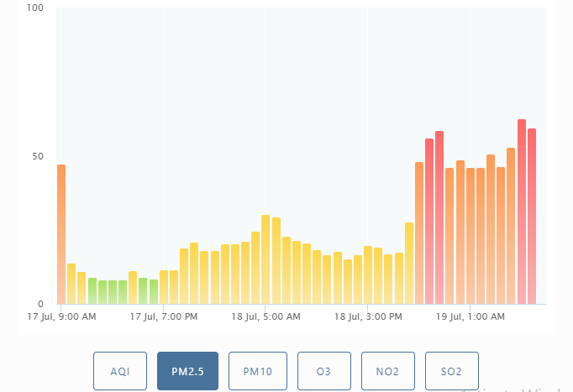Screen dimensions: 573x392
Task: Click the 100 value on the y-axis
Action: point(35,8)
